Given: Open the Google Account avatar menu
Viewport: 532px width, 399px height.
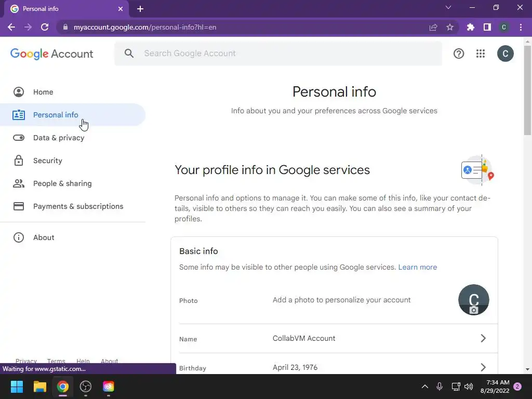Looking at the screenshot, I should (505, 54).
